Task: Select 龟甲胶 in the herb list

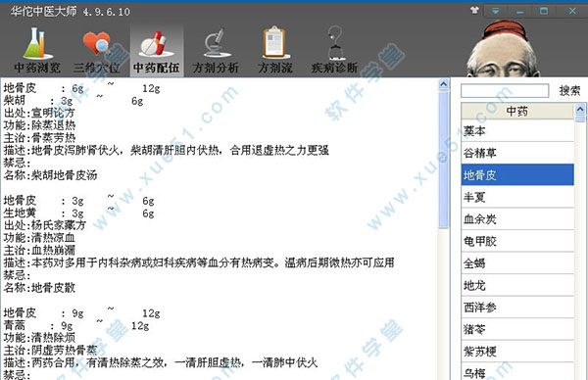Action: click(517, 241)
